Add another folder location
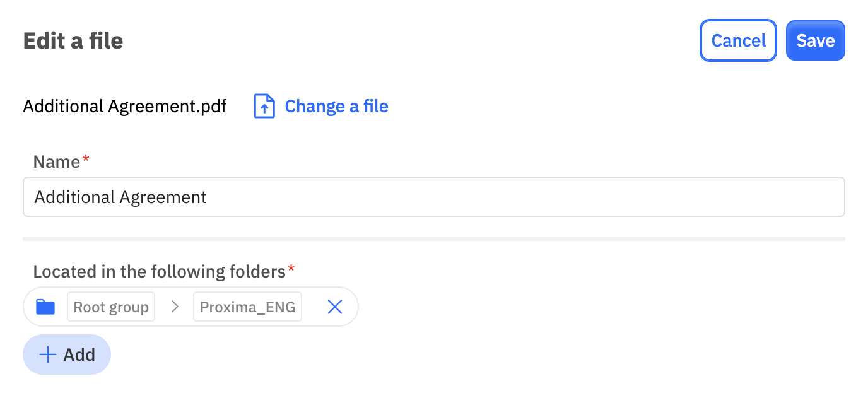The width and height of the screenshot is (868, 410). 67,354
